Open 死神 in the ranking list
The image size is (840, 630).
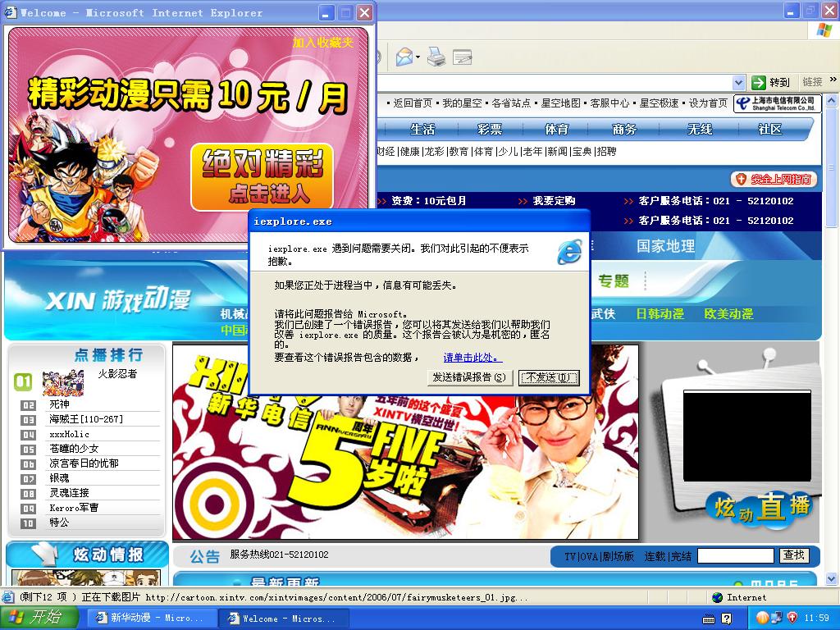(x=59, y=404)
